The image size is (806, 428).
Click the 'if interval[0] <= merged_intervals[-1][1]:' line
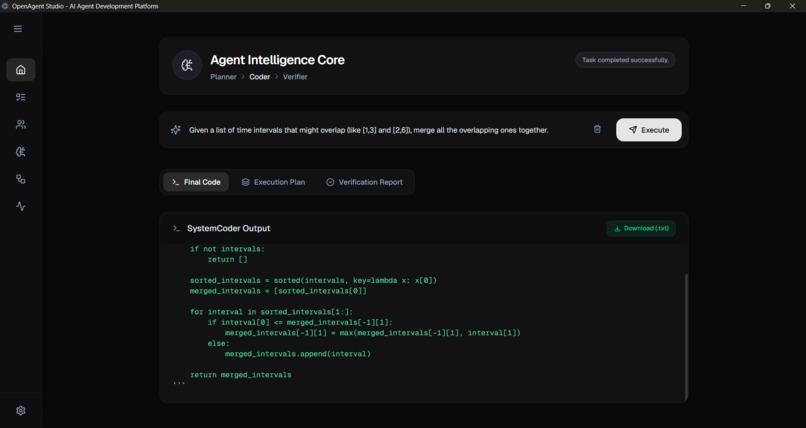[300, 323]
